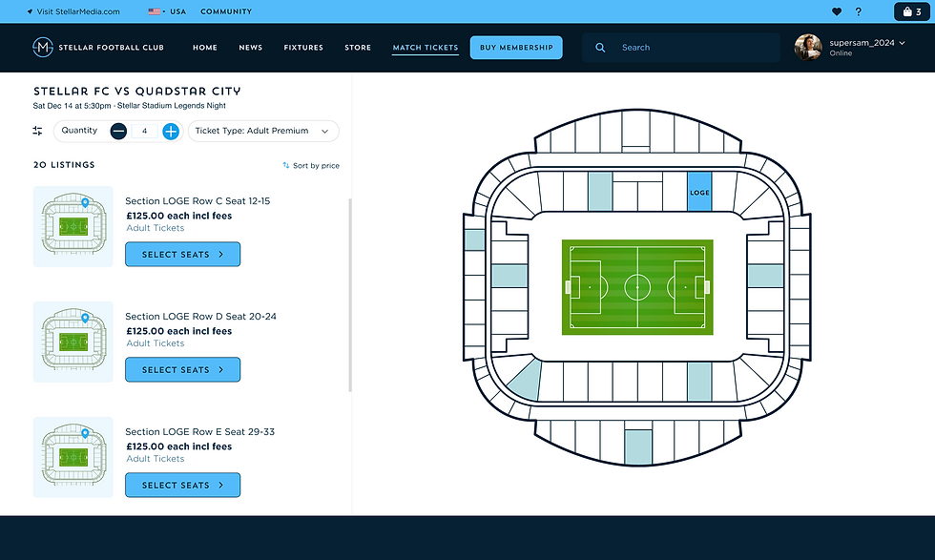Increase quantity using the plus button
This screenshot has height=560, width=935.
(170, 131)
